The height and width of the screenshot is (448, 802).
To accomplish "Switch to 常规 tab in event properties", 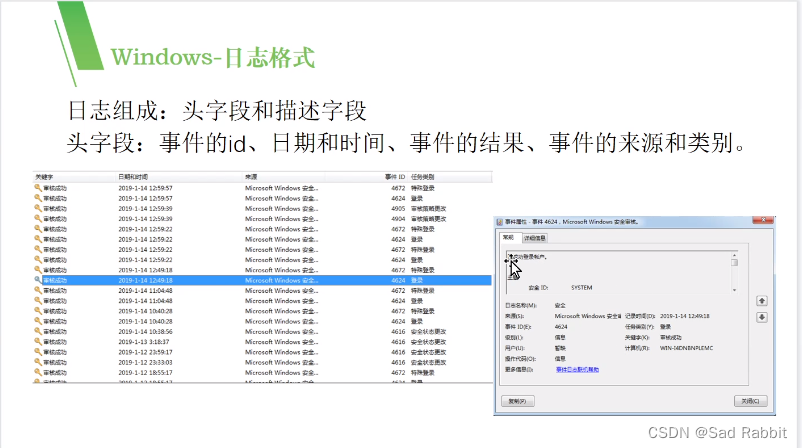I will (x=508, y=237).
